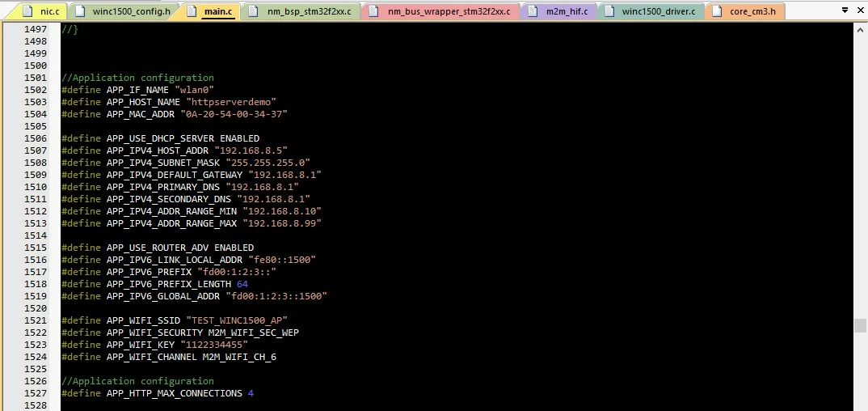Click the "192.168.8.5" host address
Image resolution: width=868 pixels, height=411 pixels.
pos(251,150)
